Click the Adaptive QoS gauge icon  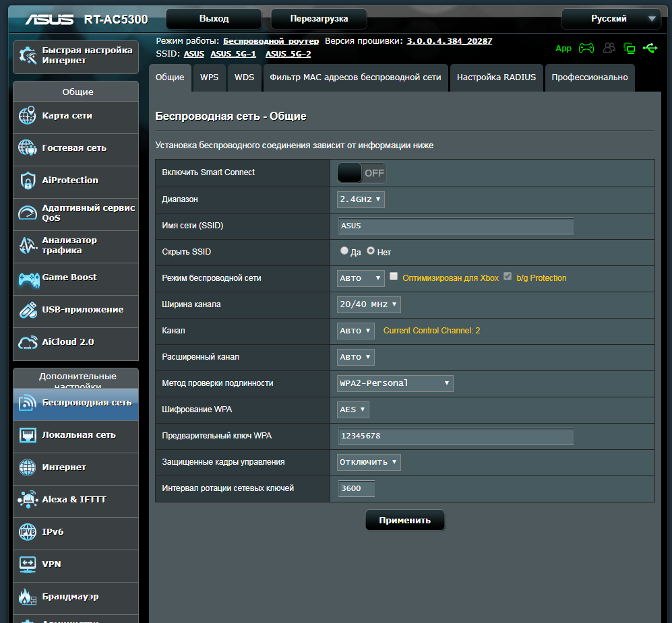(28, 213)
